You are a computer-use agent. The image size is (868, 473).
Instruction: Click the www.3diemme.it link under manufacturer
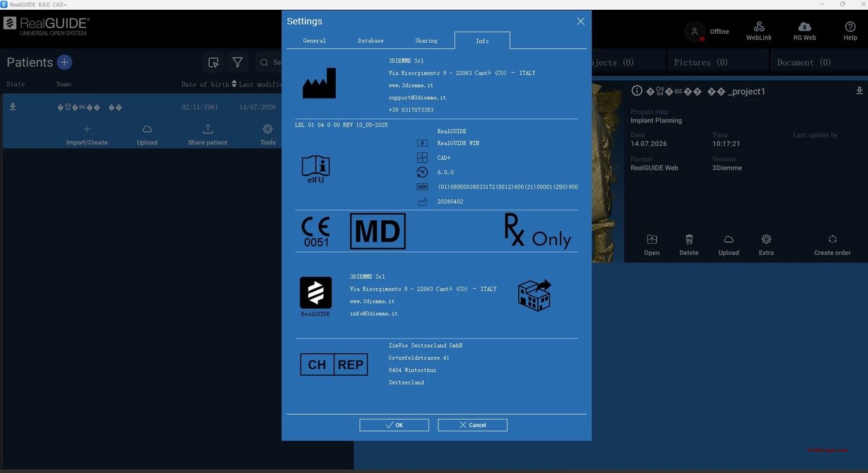(410, 85)
